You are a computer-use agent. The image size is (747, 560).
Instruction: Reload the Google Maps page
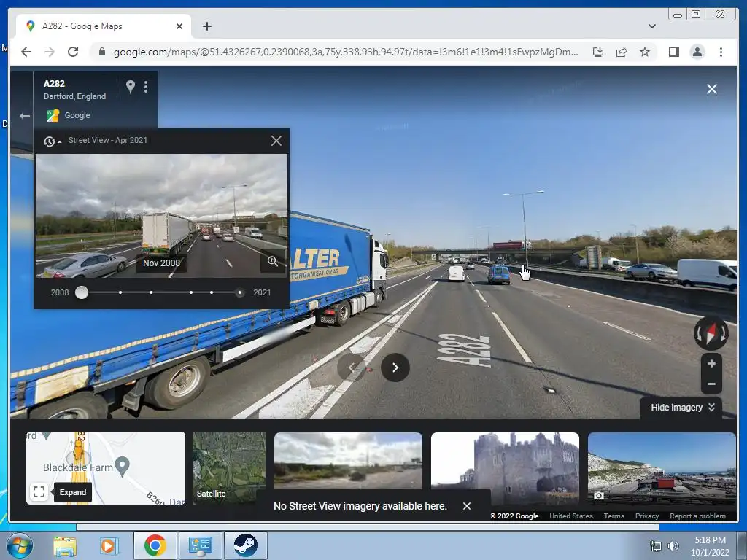73,52
